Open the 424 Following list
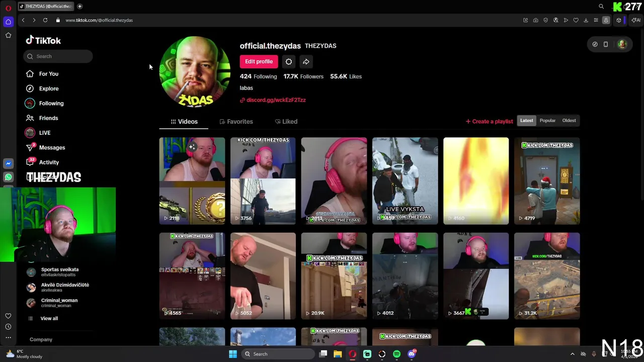 point(258,76)
